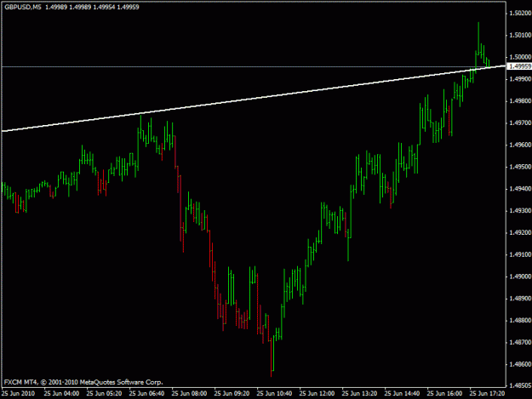Click the 25 Jun 05:20 time label
The width and height of the screenshot is (532, 399).
coord(104,394)
